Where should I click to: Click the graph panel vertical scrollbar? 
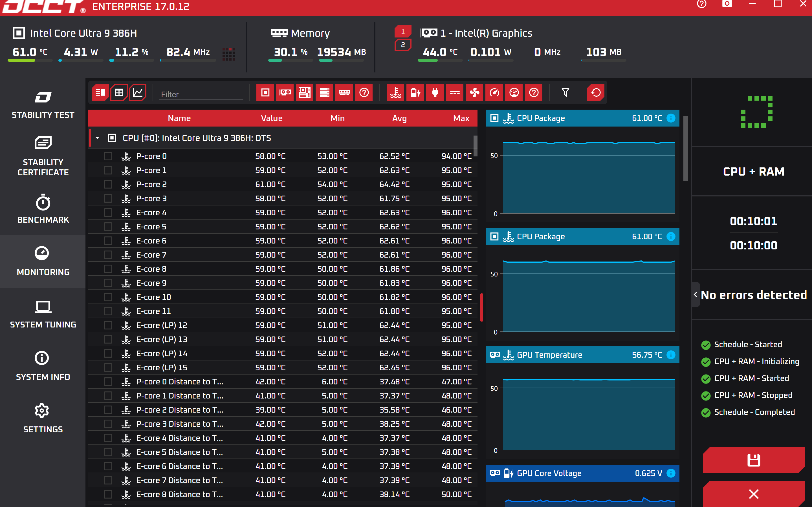coord(685,148)
